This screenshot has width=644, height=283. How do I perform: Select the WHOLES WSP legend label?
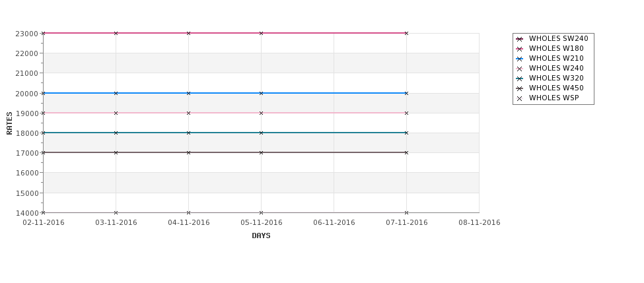(554, 98)
